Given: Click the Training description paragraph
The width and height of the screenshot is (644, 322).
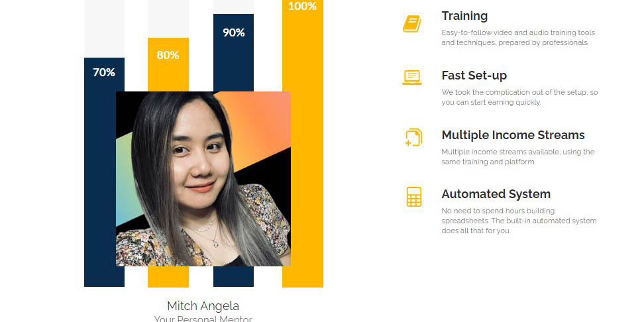Looking at the screenshot, I should [518, 37].
